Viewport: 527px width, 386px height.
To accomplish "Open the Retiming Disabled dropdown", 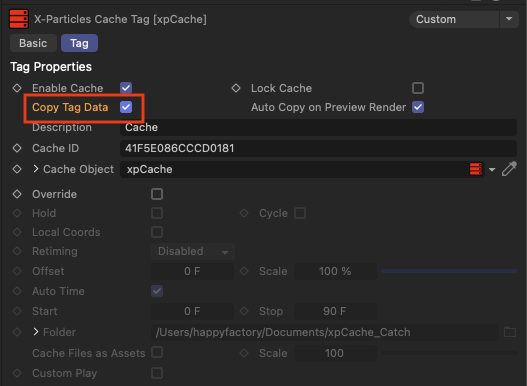I will (x=193, y=251).
